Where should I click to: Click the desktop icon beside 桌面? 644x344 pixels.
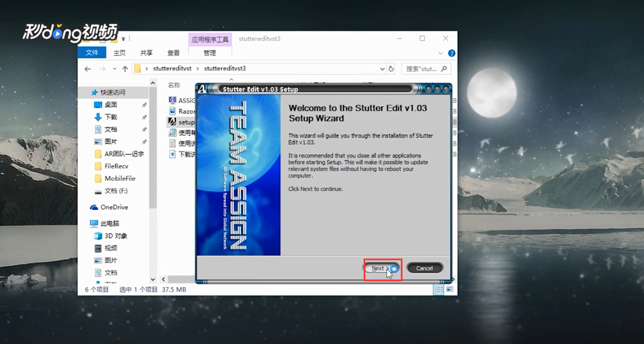point(98,105)
